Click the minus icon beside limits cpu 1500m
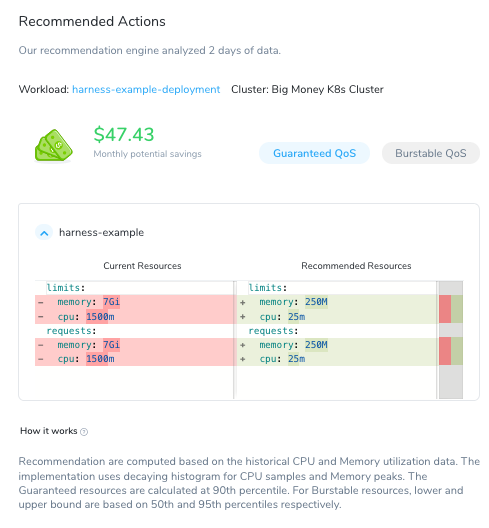Viewport: 489px width, 528px height. (x=41, y=317)
